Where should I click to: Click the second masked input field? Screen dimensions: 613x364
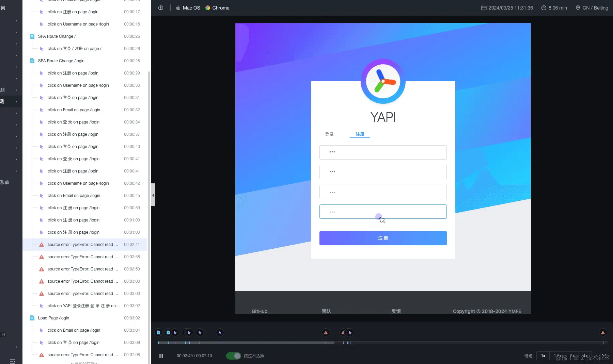(383, 172)
